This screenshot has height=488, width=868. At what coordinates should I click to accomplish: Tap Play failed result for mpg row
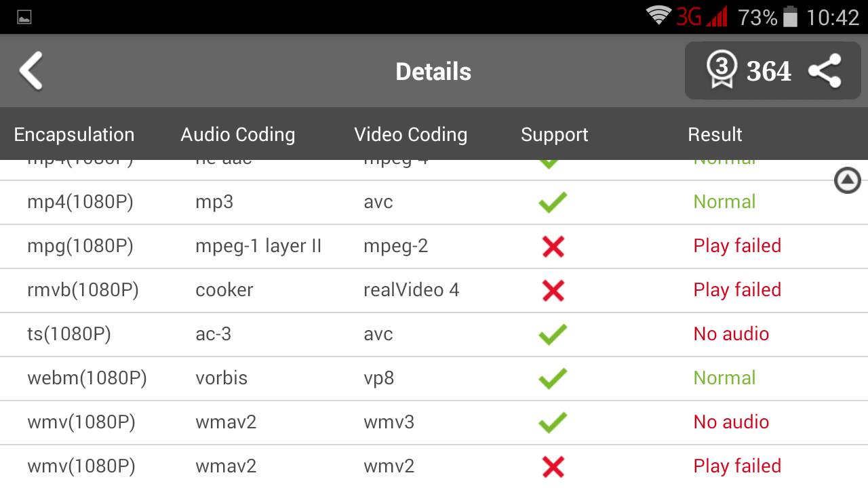[737, 246]
